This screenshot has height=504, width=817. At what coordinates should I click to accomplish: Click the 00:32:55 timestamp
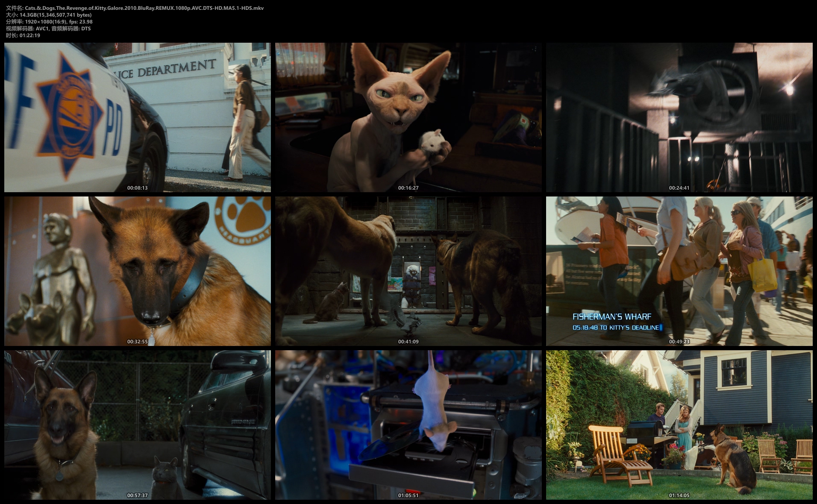point(137,342)
